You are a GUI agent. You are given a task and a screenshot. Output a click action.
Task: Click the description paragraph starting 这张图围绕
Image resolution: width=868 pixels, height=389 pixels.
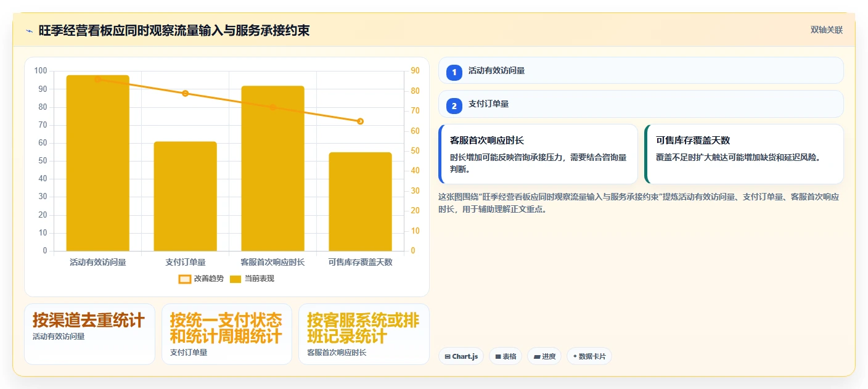tap(639, 203)
